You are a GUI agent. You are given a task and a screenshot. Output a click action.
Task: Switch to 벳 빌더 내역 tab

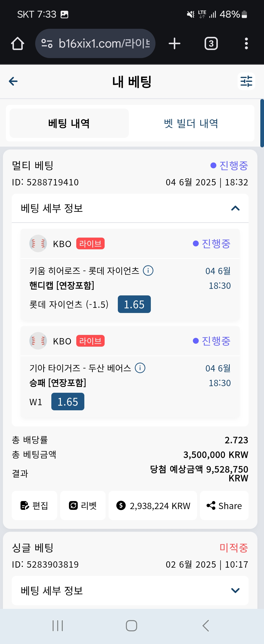191,123
